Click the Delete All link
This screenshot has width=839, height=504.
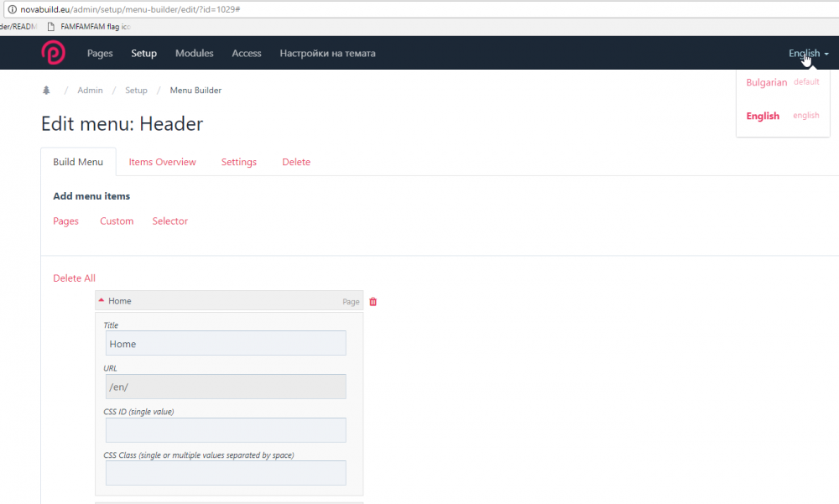click(x=72, y=278)
